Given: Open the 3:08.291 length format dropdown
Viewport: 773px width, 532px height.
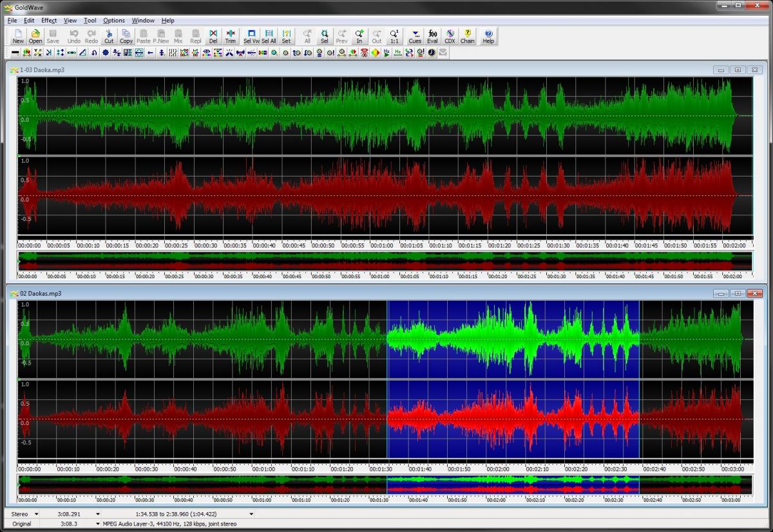Looking at the screenshot, I should [x=98, y=514].
